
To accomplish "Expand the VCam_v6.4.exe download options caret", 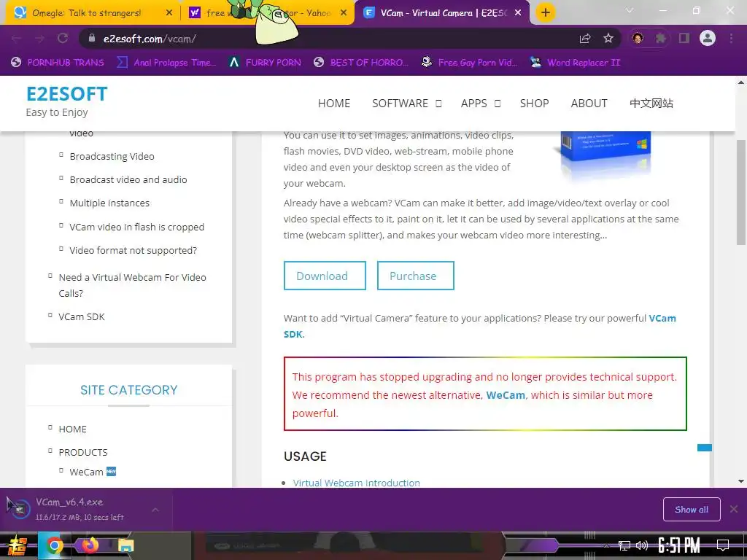I will click(x=155, y=510).
